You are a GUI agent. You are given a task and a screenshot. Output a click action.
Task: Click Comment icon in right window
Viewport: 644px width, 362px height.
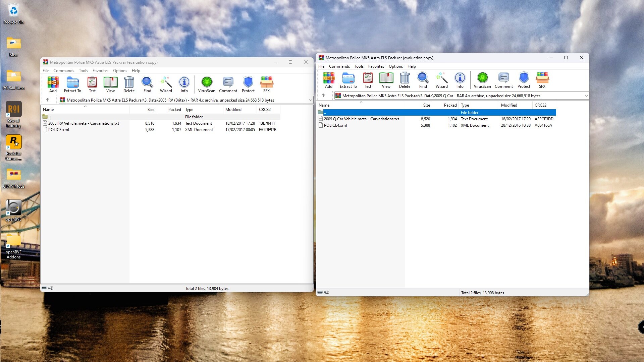(x=503, y=80)
